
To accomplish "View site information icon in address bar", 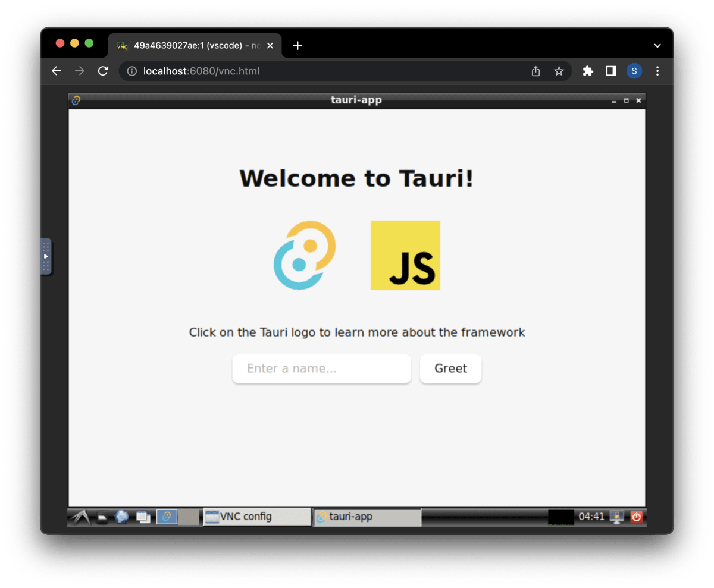I will (x=132, y=71).
